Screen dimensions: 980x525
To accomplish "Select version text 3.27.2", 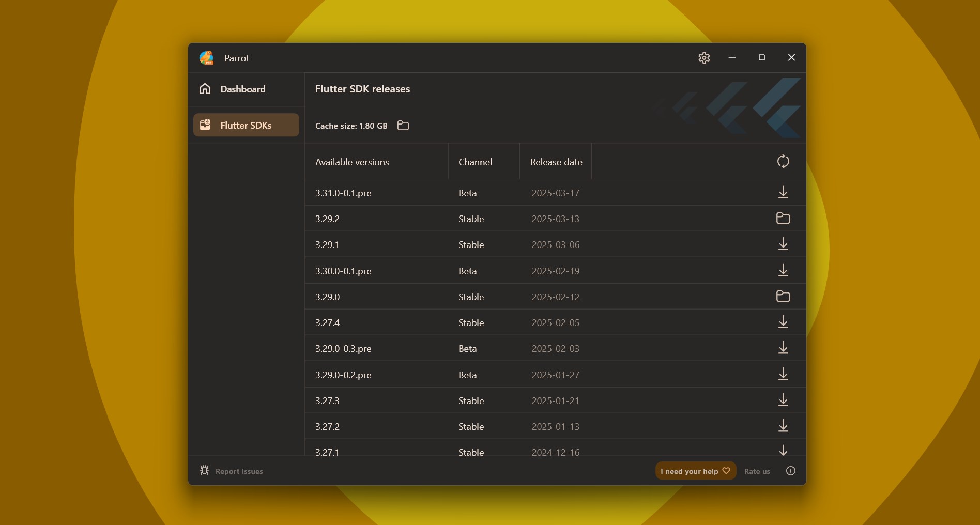I will [x=327, y=427].
